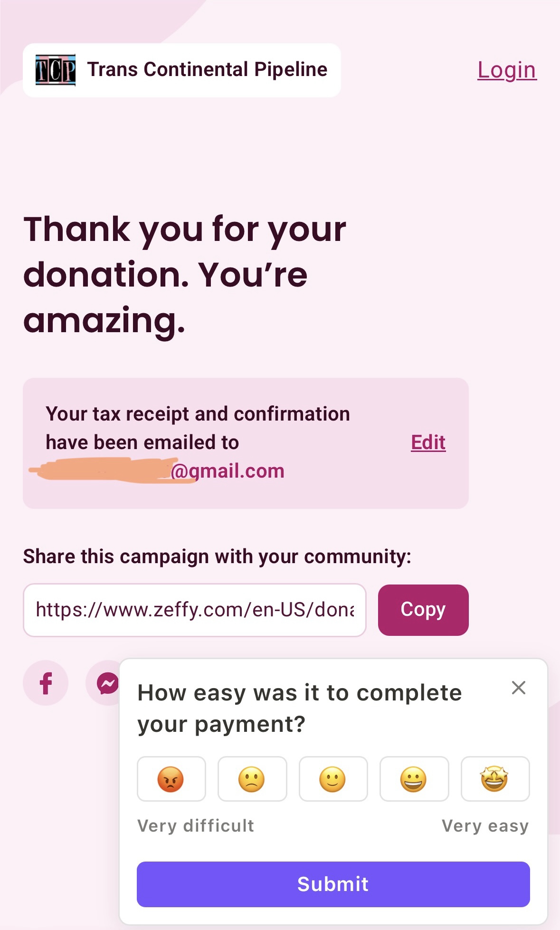This screenshot has height=930, width=560.
Task: Select the grinning face rating
Action: 414,779
